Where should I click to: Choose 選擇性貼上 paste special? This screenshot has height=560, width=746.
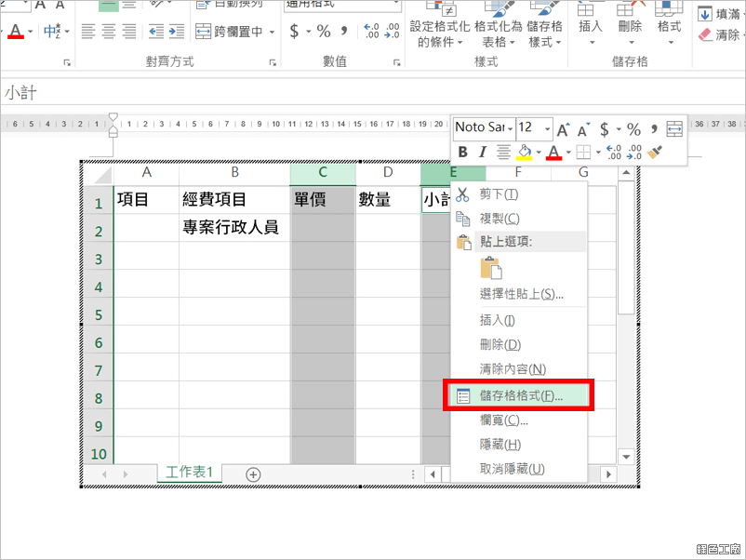(519, 294)
